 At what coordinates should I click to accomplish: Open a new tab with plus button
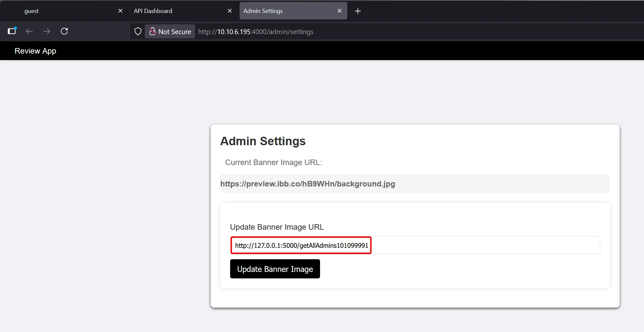358,11
